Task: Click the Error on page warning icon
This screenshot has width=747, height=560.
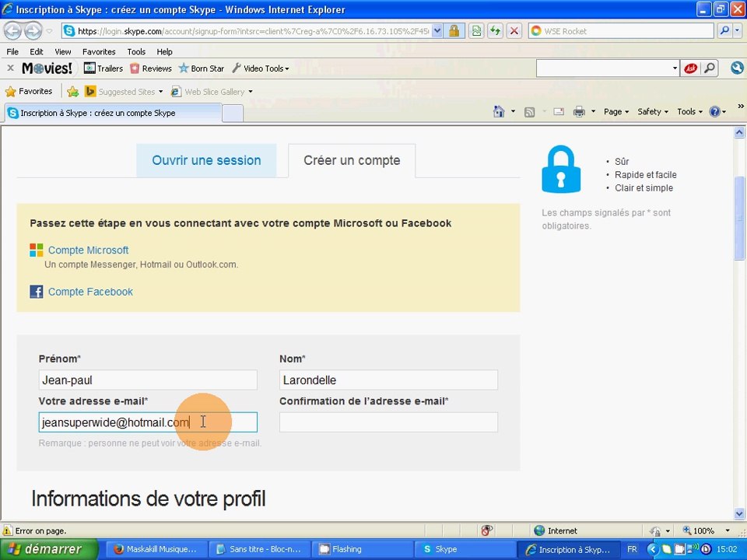Action: click(8, 530)
